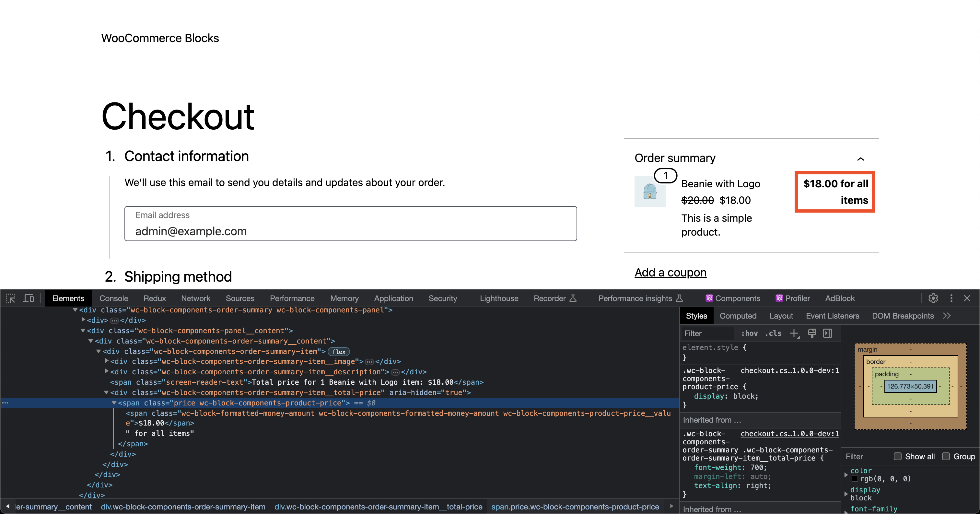Toggle rendering emulations paintbrush icon

click(x=812, y=333)
